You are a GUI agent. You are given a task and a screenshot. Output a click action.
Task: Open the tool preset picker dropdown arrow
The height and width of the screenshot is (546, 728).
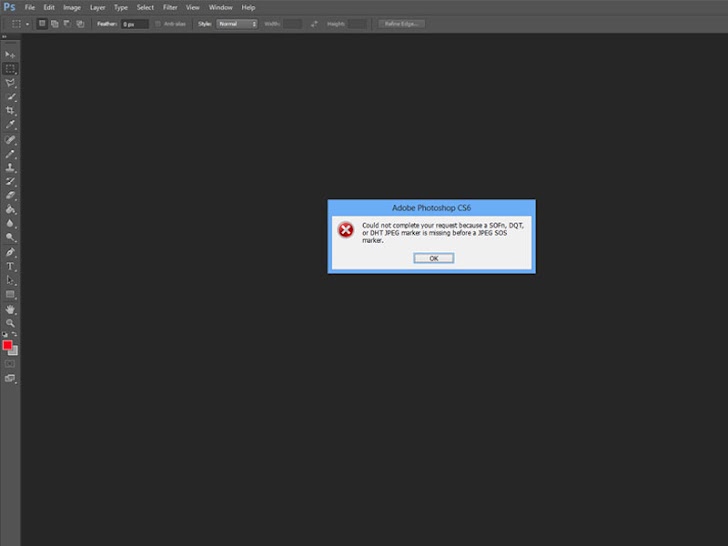(27, 24)
